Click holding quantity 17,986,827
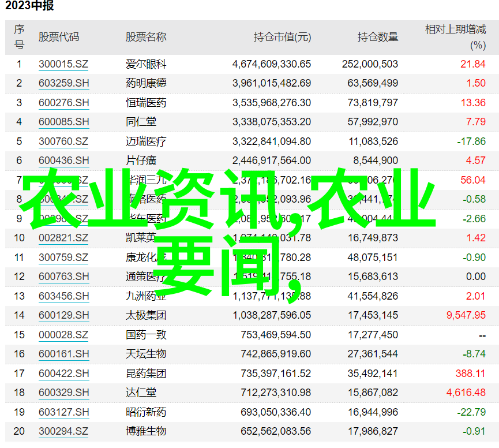The image size is (499, 448). pyautogui.click(x=373, y=431)
